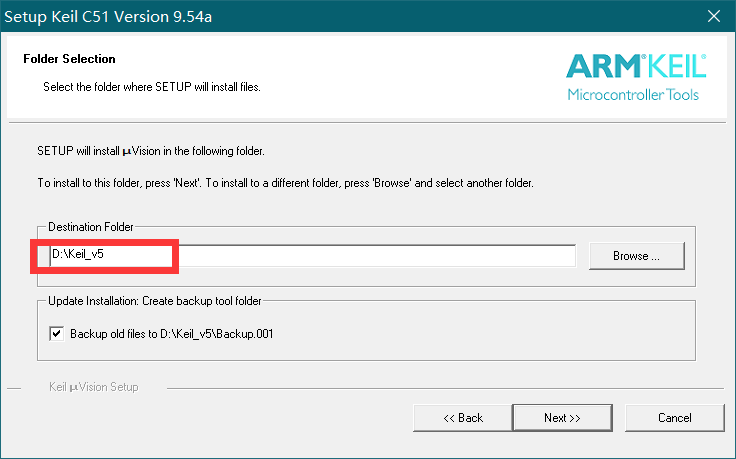736x459 pixels.
Task: Go back with the << Back button
Action: point(463,418)
